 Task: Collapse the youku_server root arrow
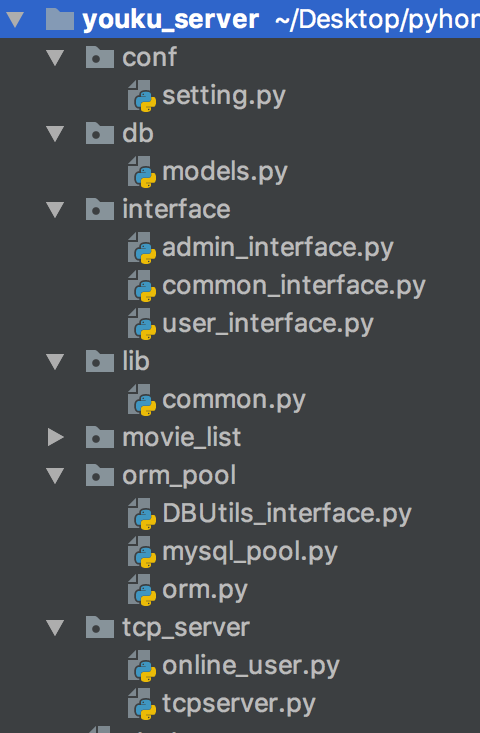click(15, 19)
